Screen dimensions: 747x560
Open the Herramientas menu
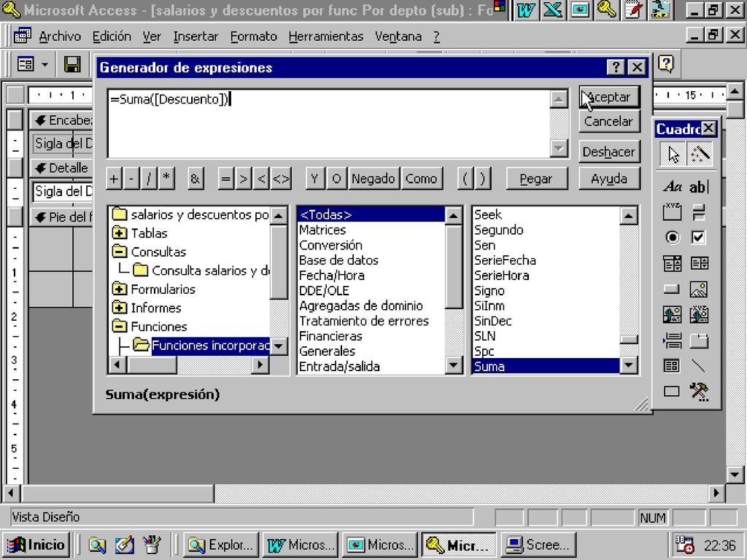[x=326, y=36]
